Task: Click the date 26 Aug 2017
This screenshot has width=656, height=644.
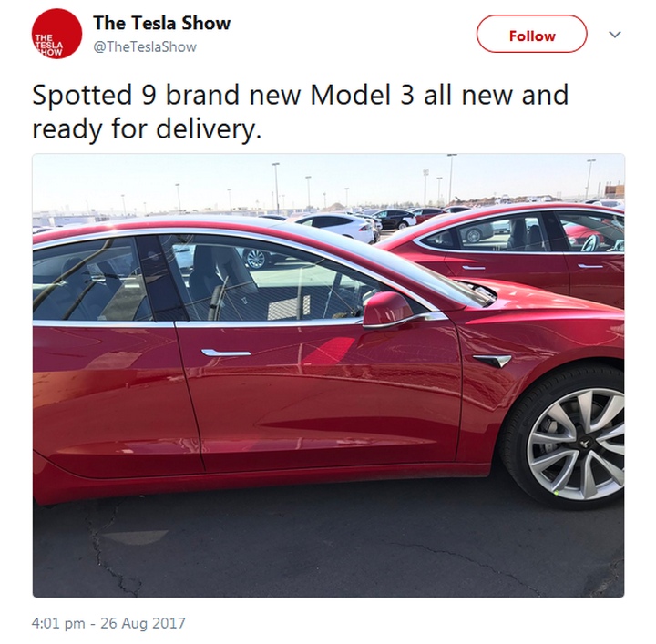Action: (143, 623)
